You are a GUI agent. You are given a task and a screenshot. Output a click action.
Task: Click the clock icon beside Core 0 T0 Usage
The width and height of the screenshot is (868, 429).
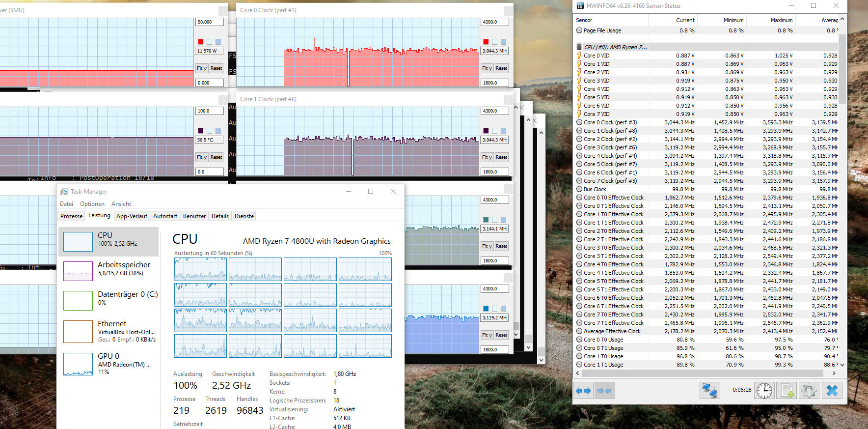[579, 340]
